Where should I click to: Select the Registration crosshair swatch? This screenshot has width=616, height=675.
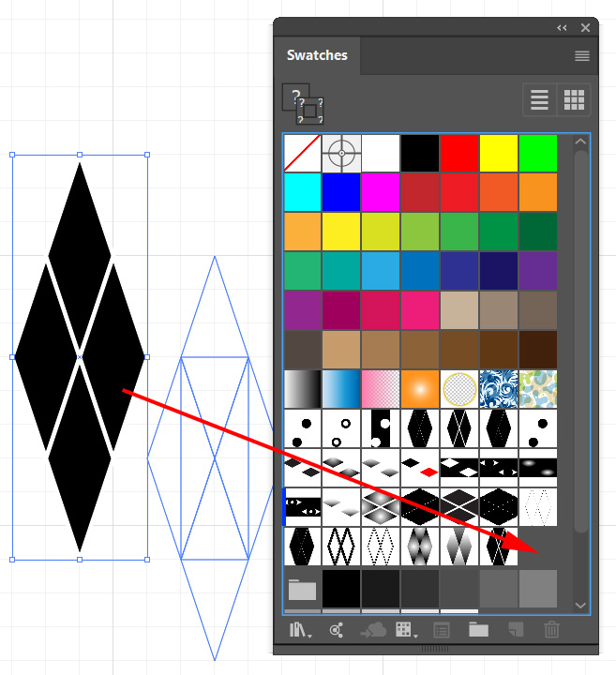coord(342,153)
